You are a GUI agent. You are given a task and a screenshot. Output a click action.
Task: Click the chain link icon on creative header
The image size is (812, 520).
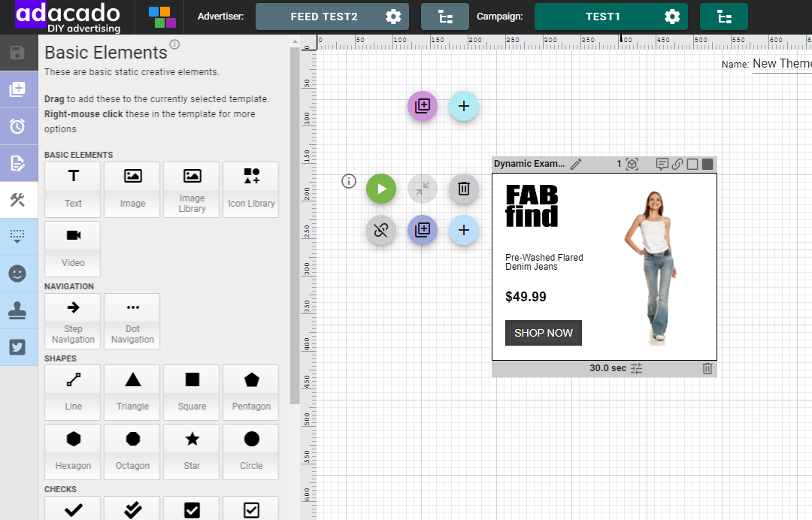(x=677, y=165)
